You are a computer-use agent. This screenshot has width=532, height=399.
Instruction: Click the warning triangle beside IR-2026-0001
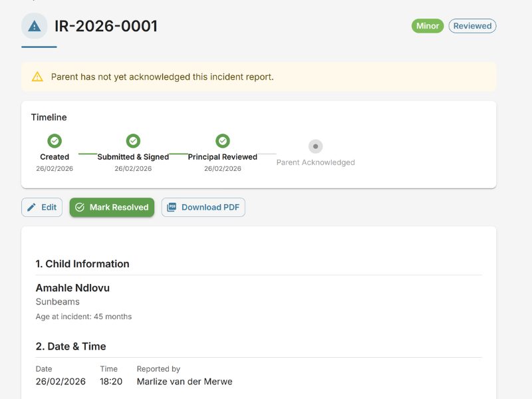point(35,26)
